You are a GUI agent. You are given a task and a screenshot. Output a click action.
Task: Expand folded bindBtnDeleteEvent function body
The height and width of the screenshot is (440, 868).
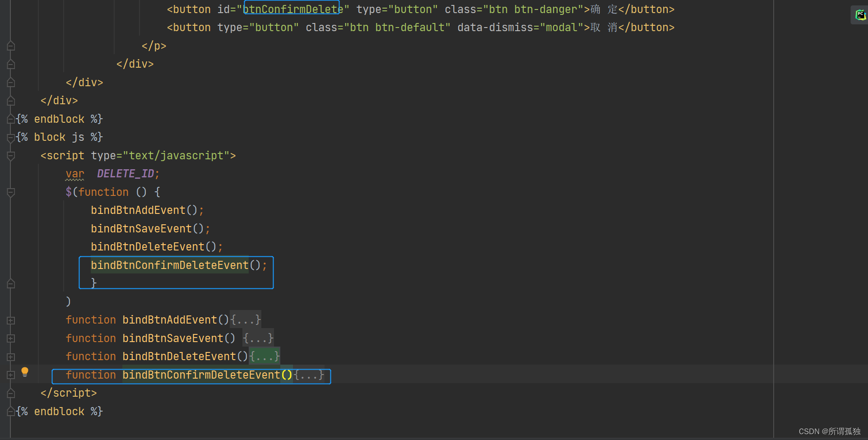pos(265,357)
